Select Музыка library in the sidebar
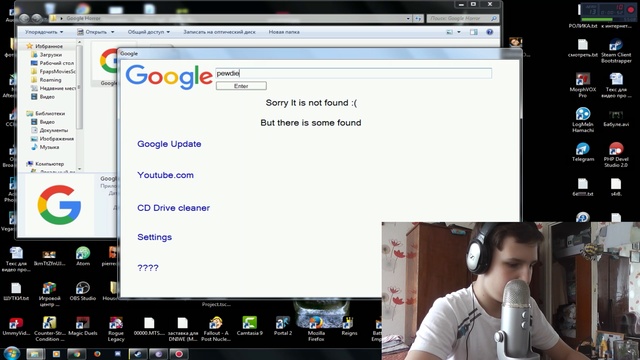640x360 pixels. 45,147
